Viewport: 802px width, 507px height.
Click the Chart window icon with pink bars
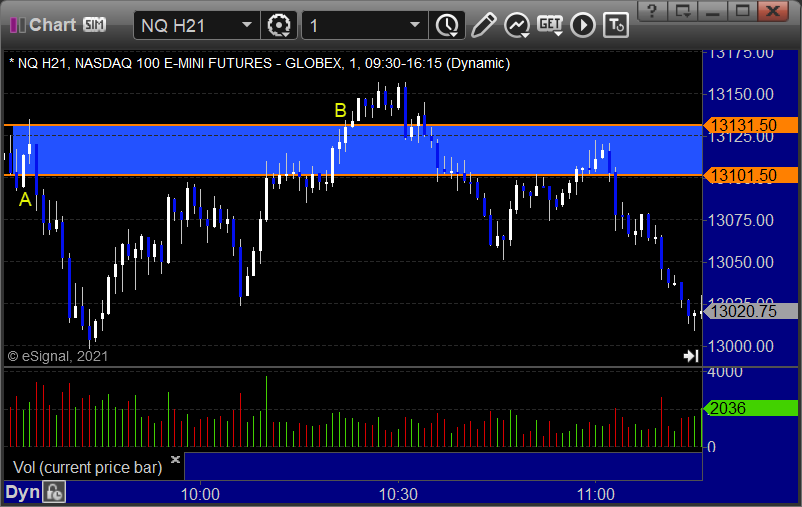coord(17,25)
